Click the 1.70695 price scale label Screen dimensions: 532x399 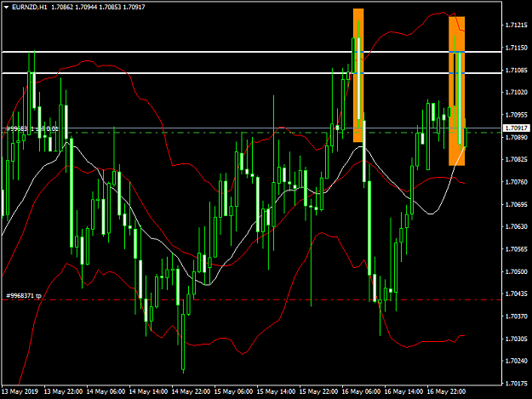(x=517, y=204)
